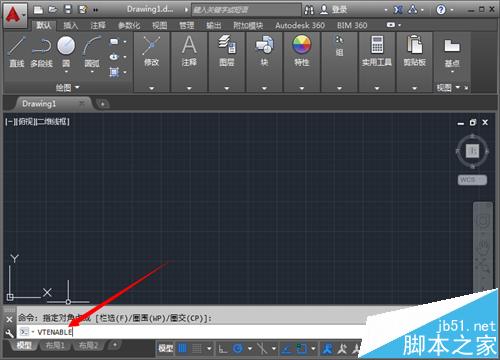Open the polar tracking dropdown arrow

(250, 349)
